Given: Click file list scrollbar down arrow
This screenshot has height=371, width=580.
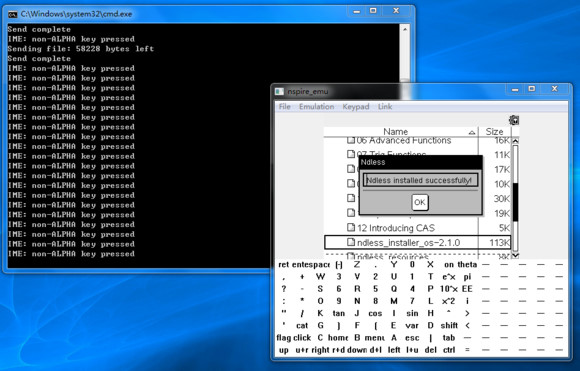Looking at the screenshot, I should pyautogui.click(x=515, y=255).
